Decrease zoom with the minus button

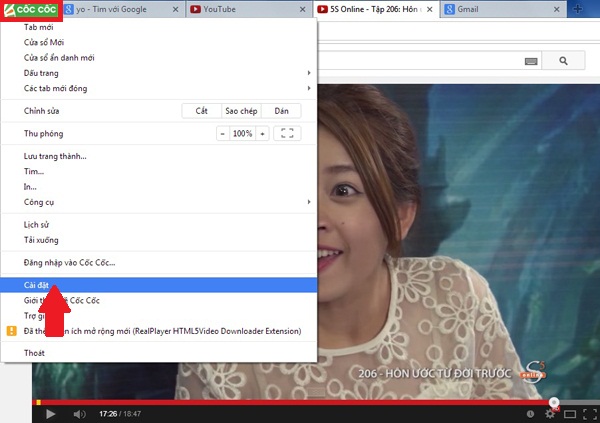pos(222,133)
